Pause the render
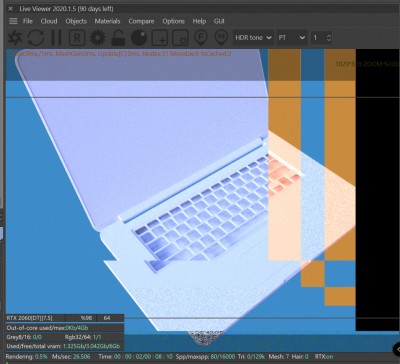 56,38
